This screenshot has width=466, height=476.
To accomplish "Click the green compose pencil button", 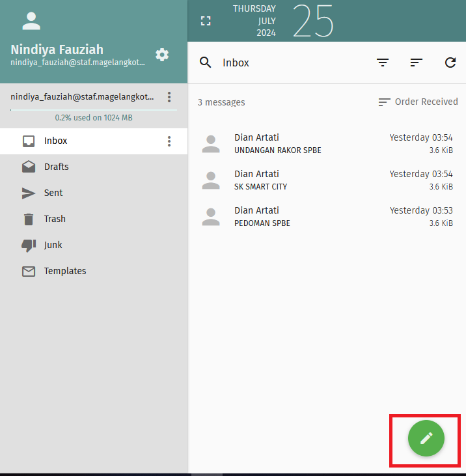I will 426,438.
